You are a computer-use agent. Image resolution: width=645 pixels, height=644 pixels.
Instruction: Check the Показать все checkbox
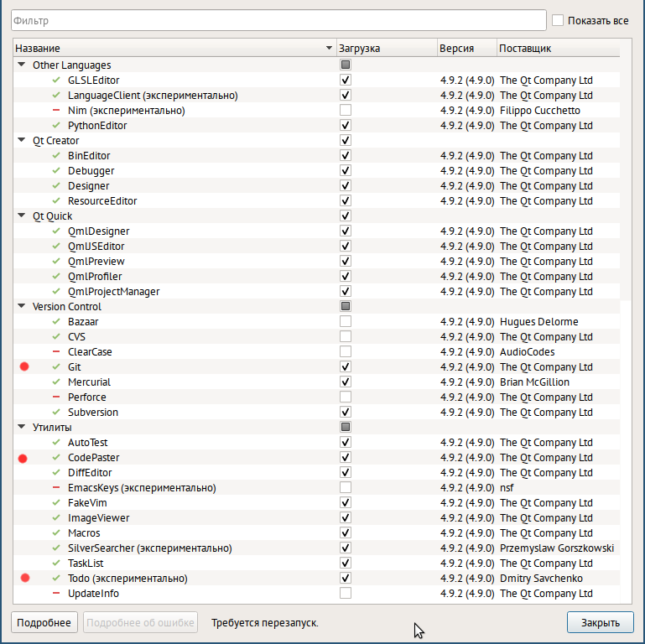558,20
